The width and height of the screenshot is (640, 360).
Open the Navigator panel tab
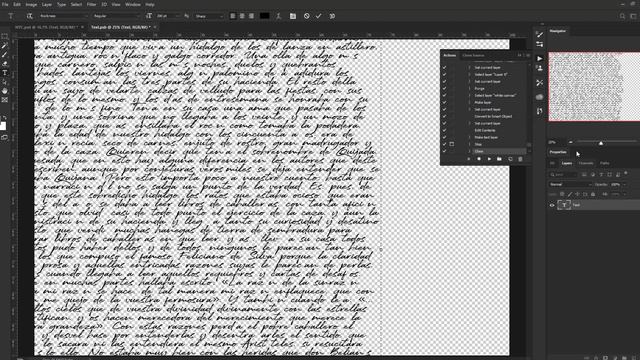tap(558, 31)
